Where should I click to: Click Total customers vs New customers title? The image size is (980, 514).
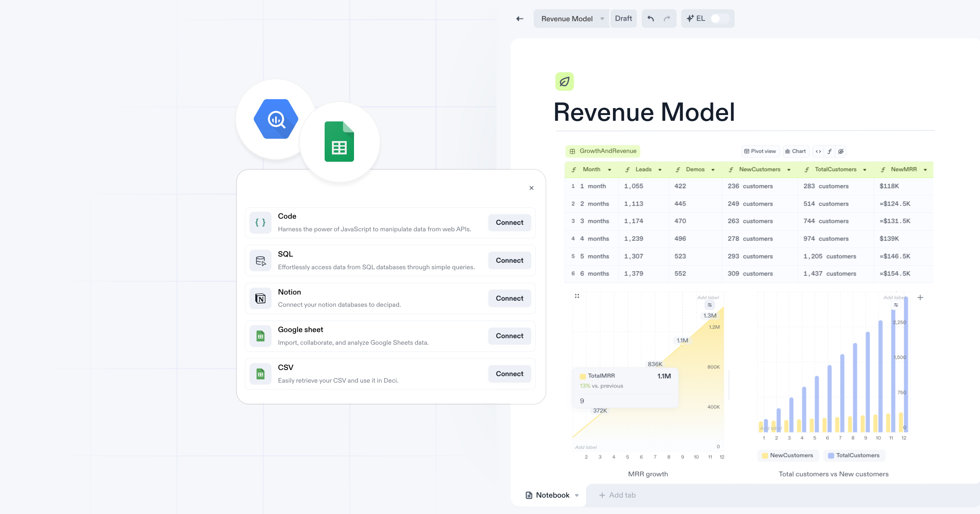[x=833, y=474]
